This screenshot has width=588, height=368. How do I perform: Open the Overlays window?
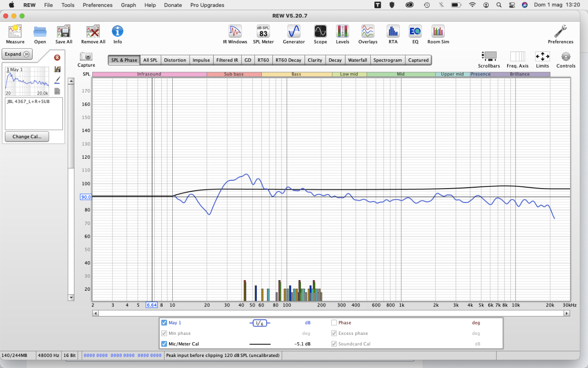(367, 34)
